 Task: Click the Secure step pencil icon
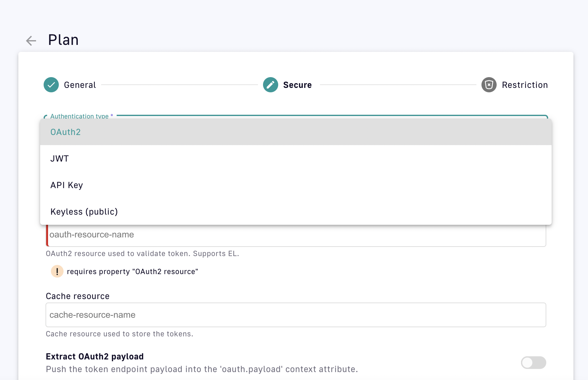tap(270, 85)
